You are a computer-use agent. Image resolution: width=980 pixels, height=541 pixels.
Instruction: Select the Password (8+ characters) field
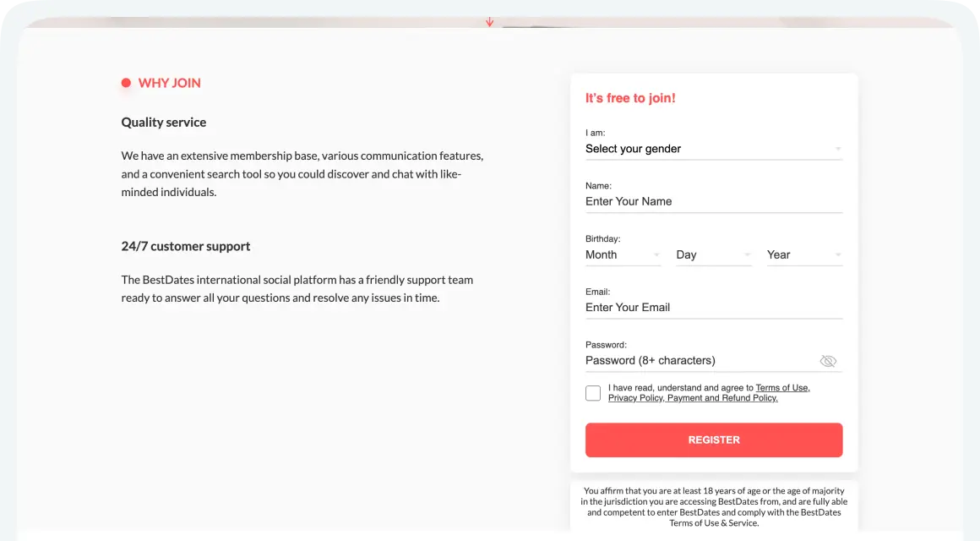coord(697,361)
